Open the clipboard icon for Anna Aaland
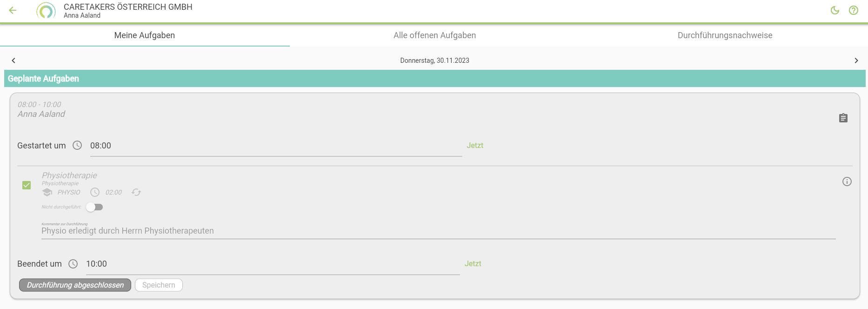This screenshot has width=868, height=309. click(x=843, y=118)
